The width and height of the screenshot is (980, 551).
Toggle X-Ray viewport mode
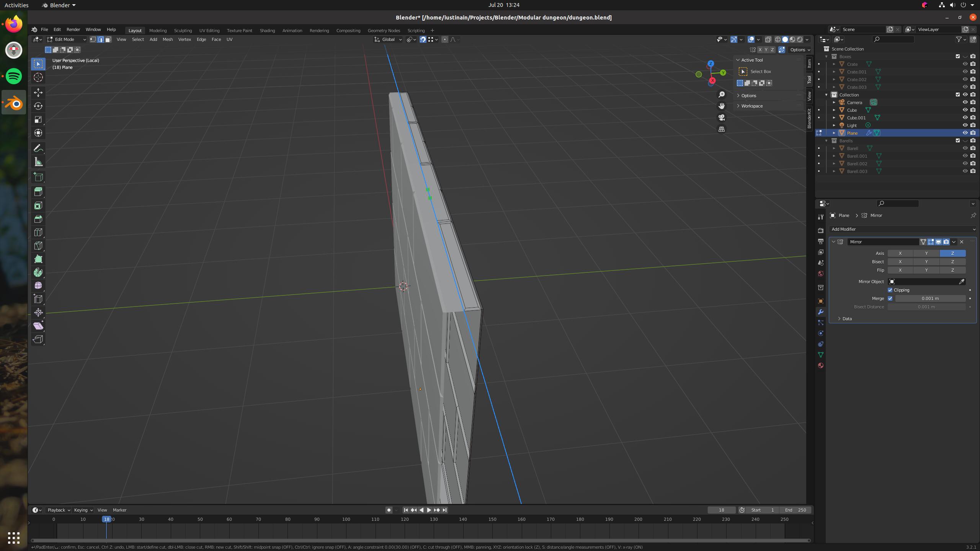768,39
